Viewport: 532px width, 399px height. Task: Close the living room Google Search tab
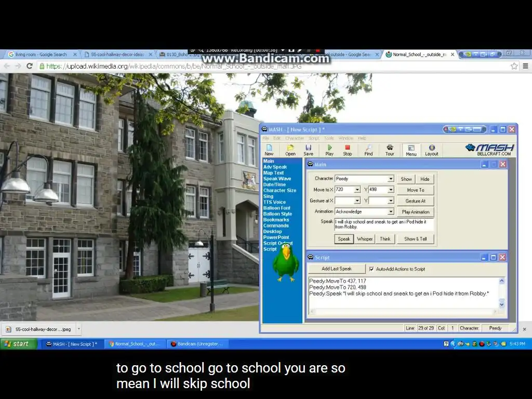click(x=75, y=54)
